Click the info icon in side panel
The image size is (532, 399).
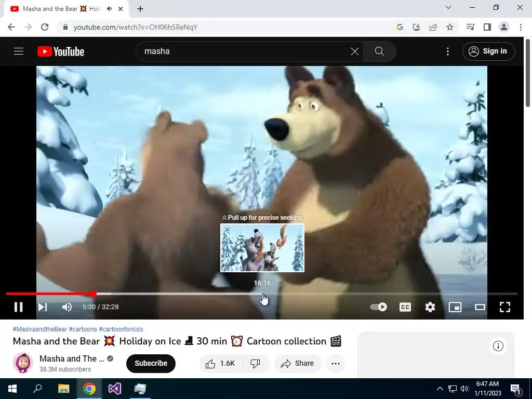(x=498, y=346)
